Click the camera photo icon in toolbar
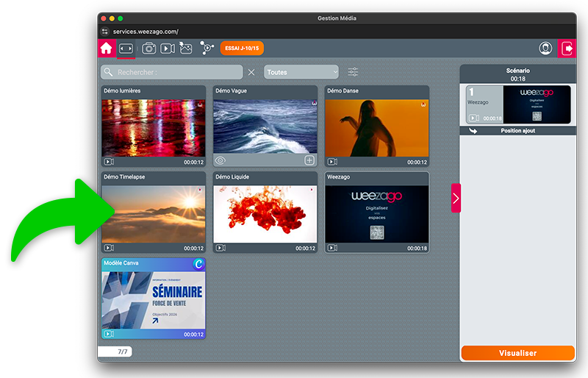 click(149, 49)
